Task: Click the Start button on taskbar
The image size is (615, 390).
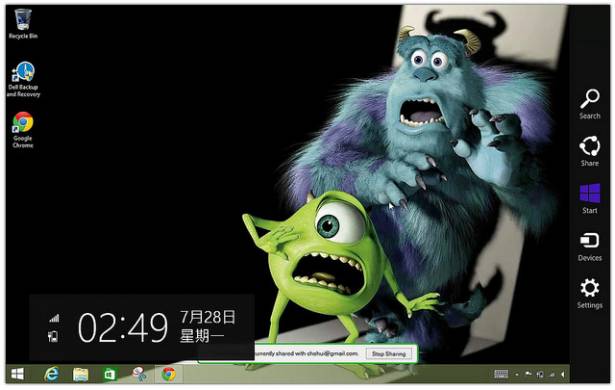Action: point(17,374)
